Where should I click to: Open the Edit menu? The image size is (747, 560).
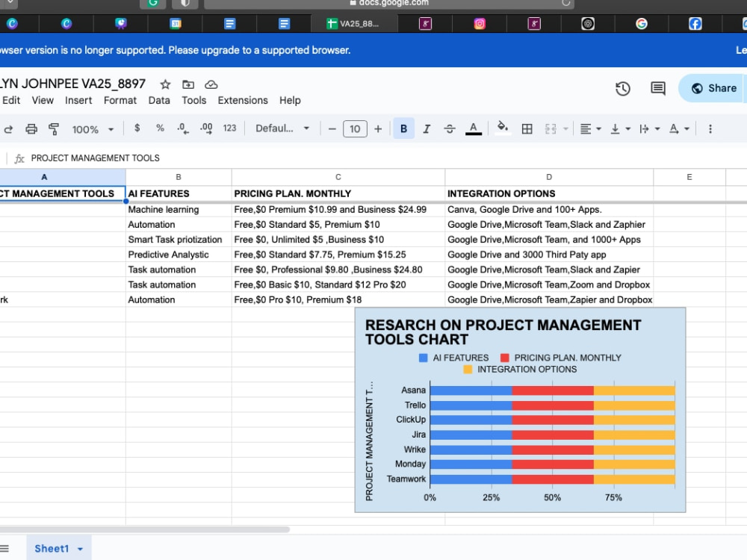11,101
